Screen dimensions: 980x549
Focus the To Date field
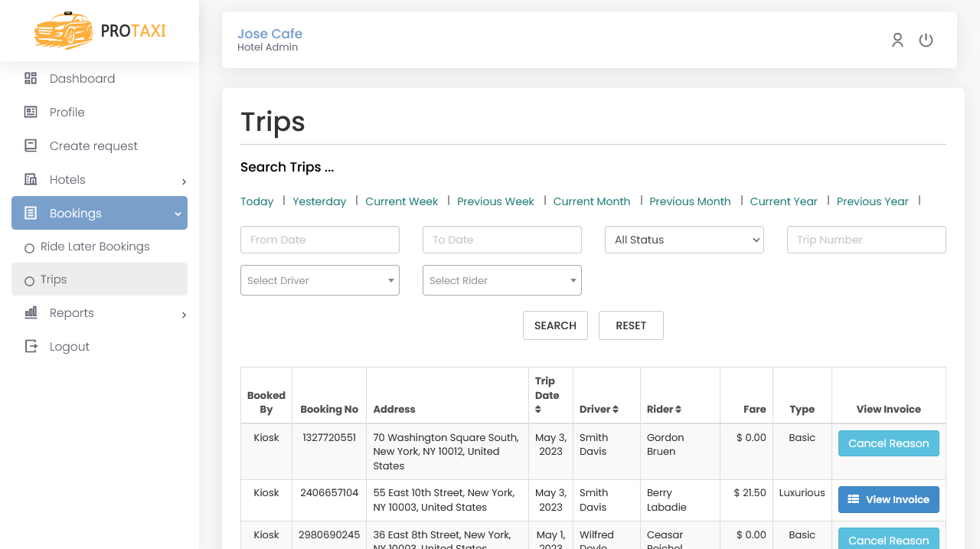pos(502,240)
